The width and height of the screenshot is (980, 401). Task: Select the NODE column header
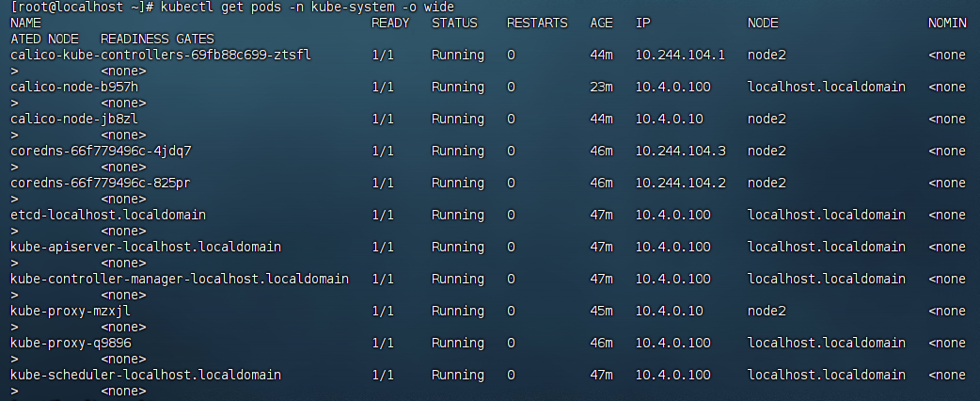pos(763,24)
